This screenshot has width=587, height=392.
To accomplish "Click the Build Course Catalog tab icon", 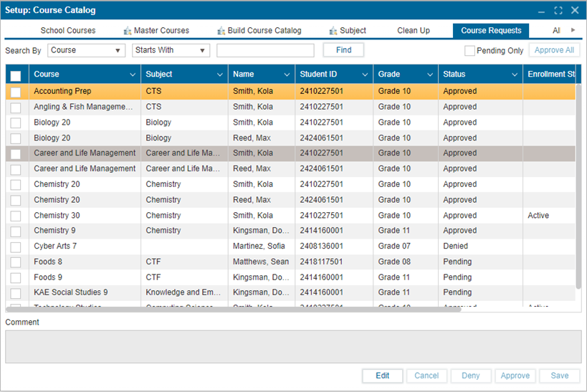I will tap(221, 31).
